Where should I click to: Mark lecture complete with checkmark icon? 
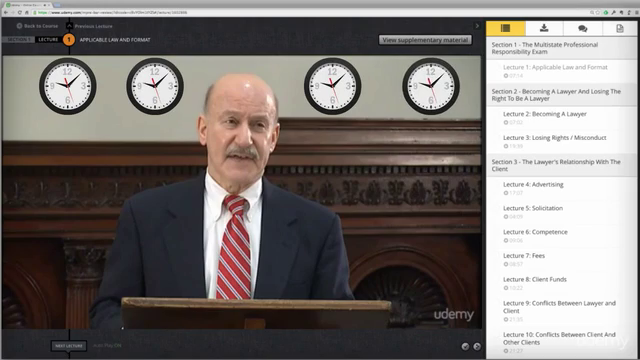465,346
